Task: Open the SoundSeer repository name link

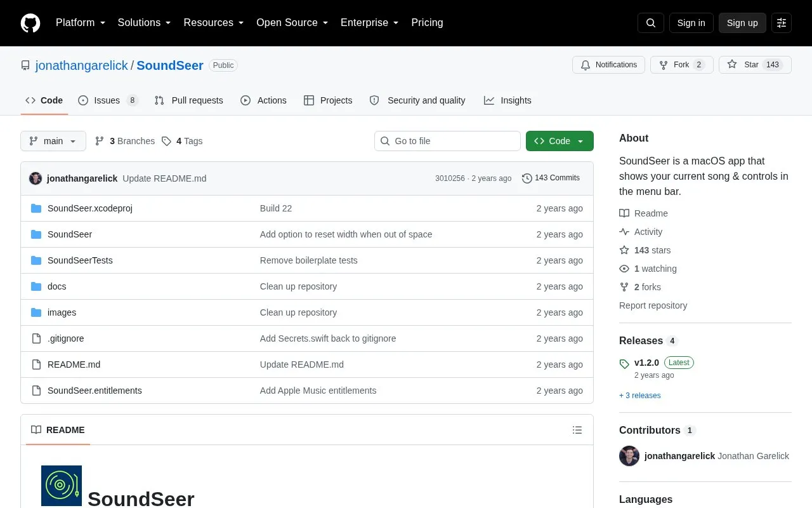Action: coord(170,65)
